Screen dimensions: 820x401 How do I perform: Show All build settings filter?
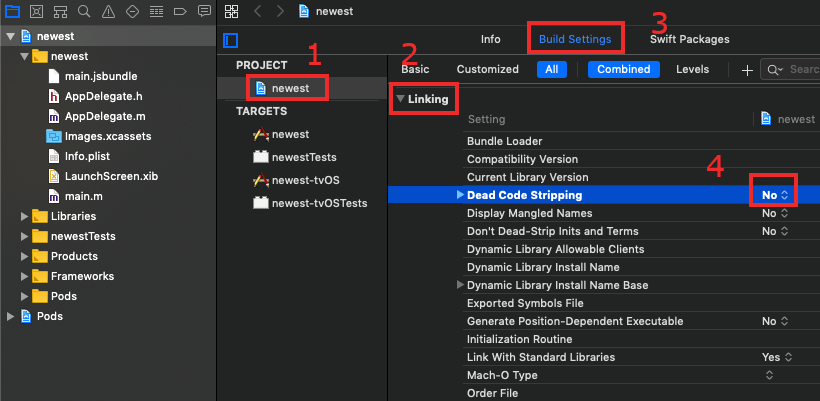(552, 70)
